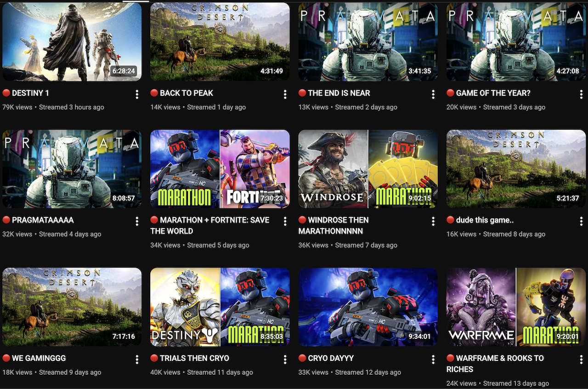Screen dimensions: 588x389
Task: Play the BACK TO PEAK stream thumbnail
Action: (x=220, y=42)
